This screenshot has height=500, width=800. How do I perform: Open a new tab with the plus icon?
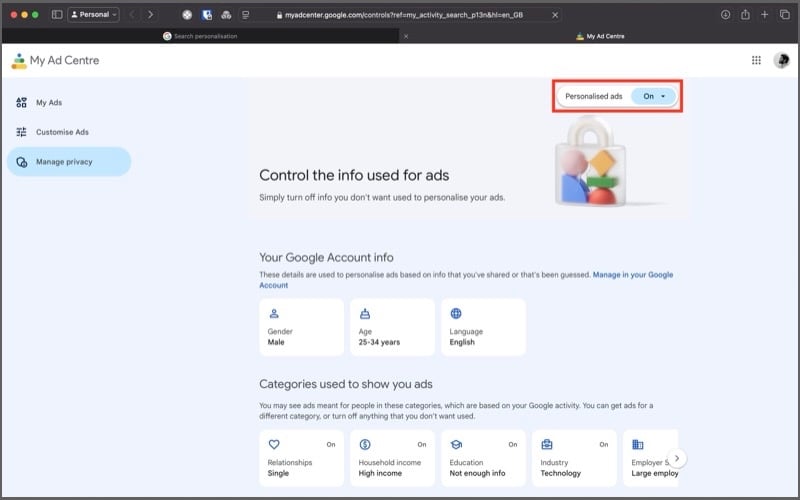point(764,15)
